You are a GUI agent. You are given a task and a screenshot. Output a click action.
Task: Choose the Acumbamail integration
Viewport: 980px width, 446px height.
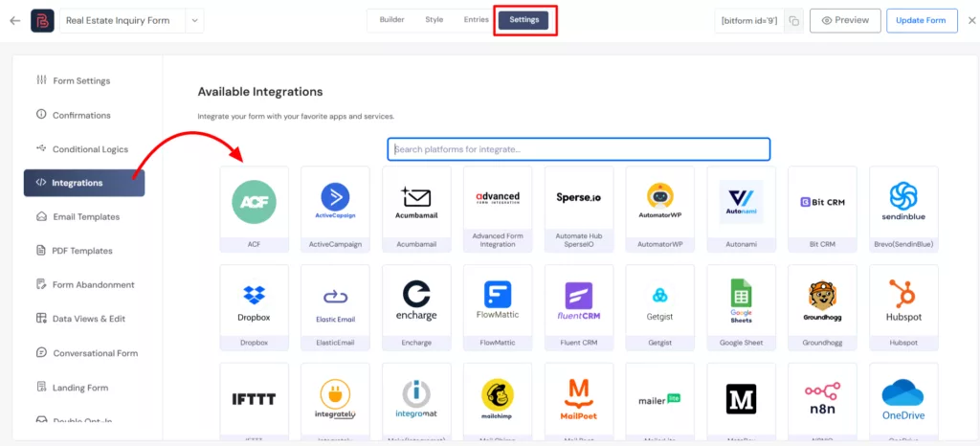point(416,210)
